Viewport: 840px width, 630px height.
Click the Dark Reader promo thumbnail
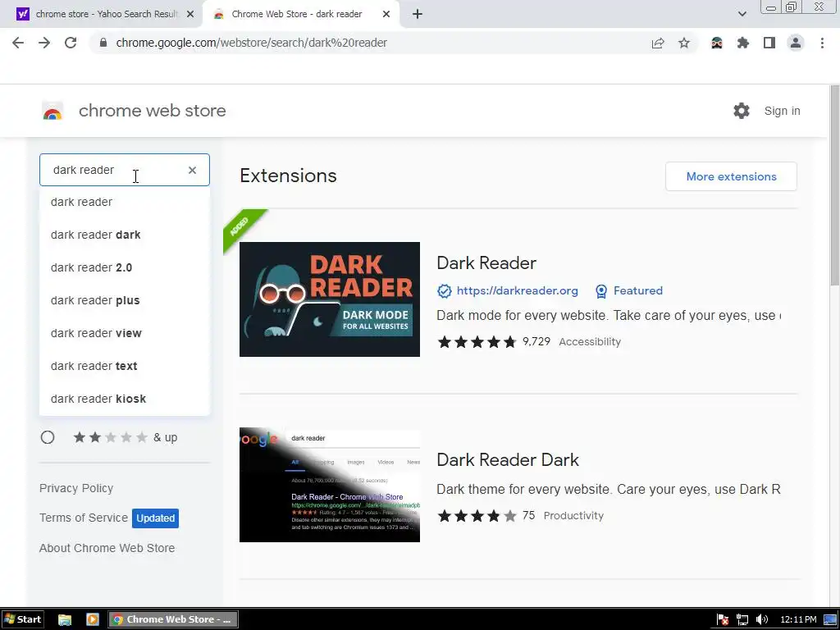tap(330, 299)
